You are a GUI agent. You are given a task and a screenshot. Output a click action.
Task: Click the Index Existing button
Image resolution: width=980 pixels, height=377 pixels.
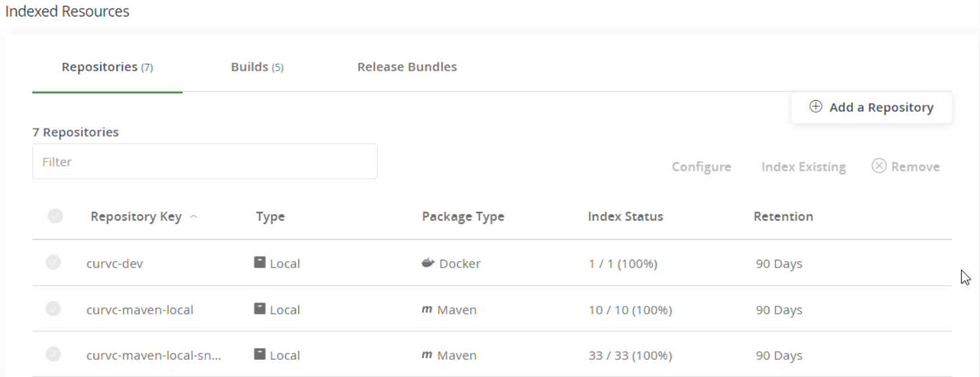tap(803, 167)
